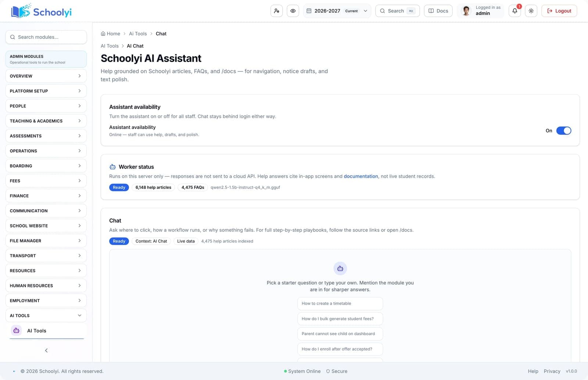Expand the OVERVIEW module group

click(46, 76)
